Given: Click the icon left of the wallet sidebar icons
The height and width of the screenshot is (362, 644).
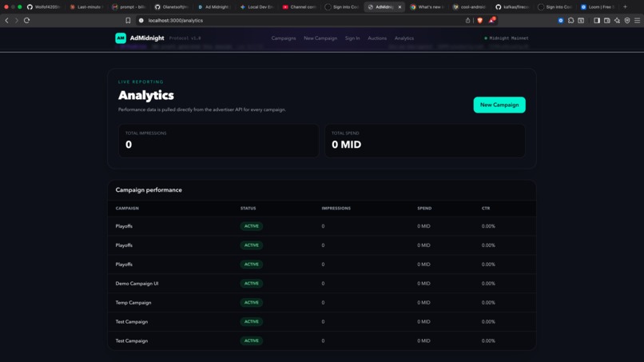Looking at the screenshot, I should tap(581, 20).
